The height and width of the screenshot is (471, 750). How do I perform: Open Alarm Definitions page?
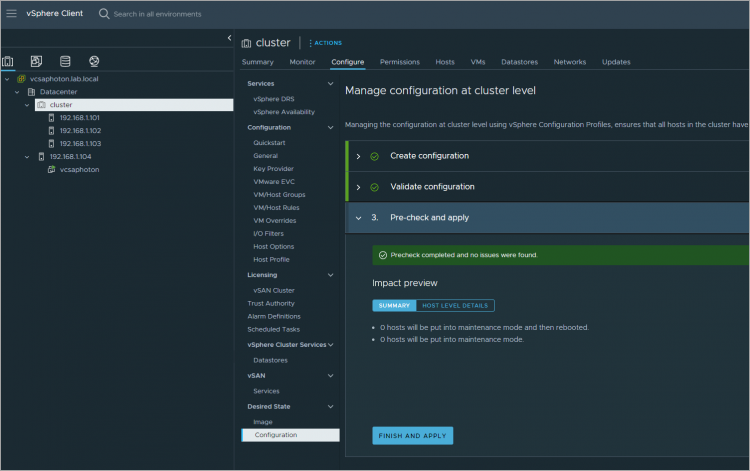(x=274, y=317)
